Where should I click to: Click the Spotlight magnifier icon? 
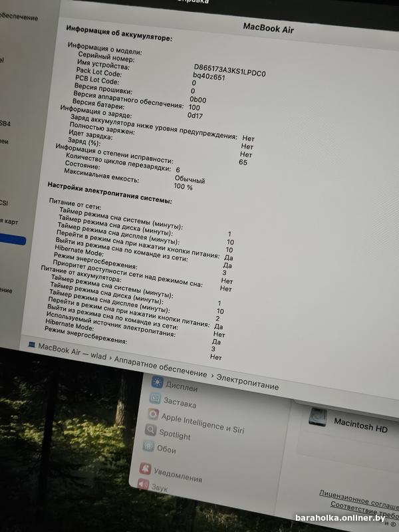[151, 430]
